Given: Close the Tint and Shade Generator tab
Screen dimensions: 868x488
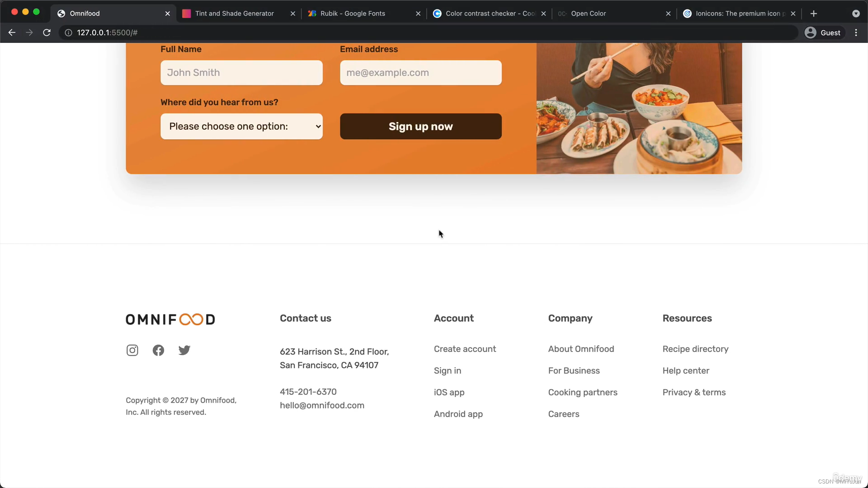Looking at the screenshot, I should (x=292, y=14).
